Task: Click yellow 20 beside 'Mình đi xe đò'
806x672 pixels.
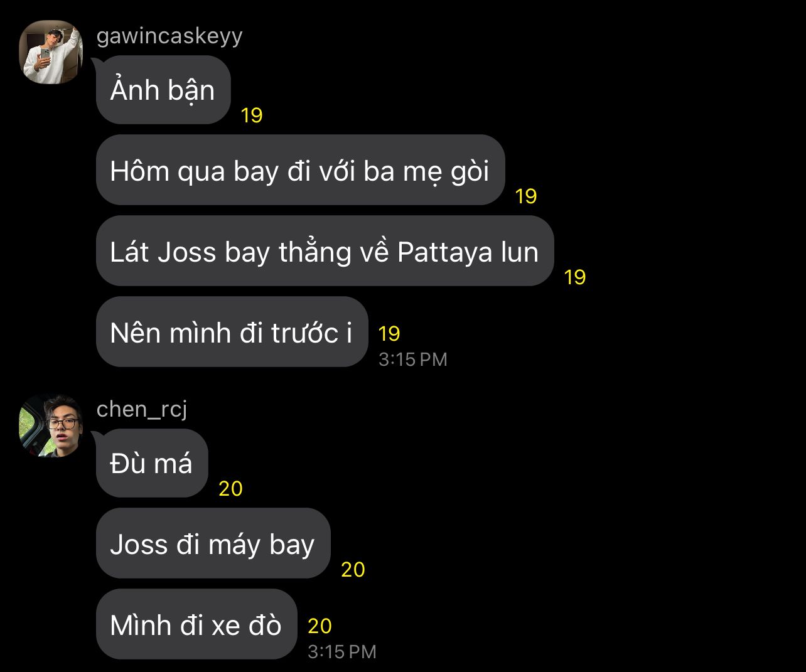Action: [x=320, y=626]
